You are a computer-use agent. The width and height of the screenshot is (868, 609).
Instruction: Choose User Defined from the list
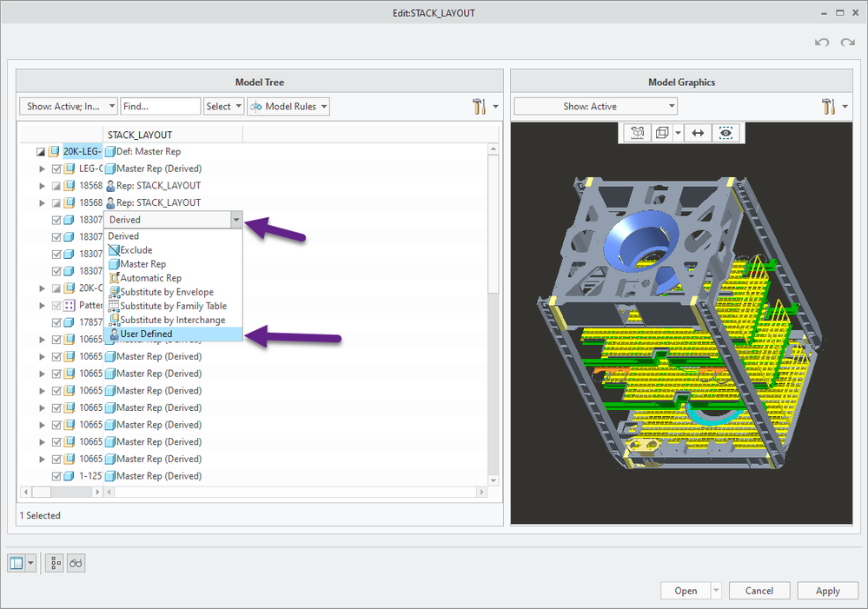click(x=173, y=334)
